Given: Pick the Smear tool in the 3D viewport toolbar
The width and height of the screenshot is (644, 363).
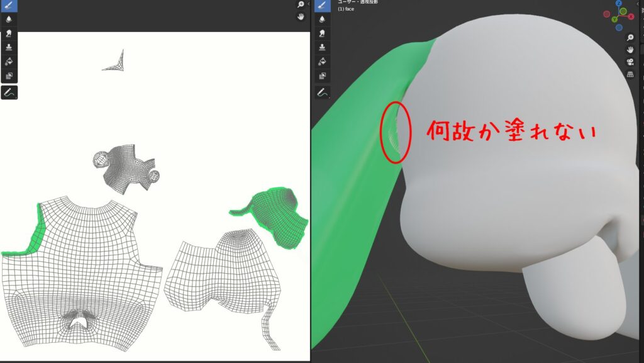Looking at the screenshot, I should [x=322, y=33].
